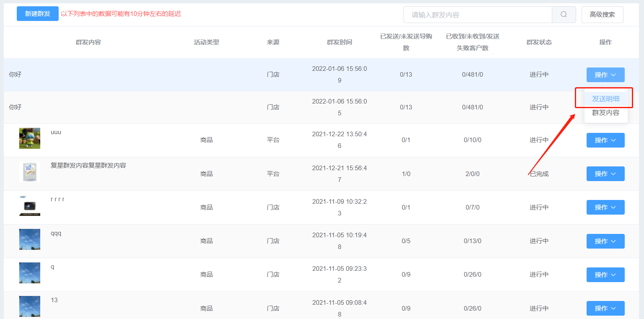The width and height of the screenshot is (644, 319).
Task: Select 发送明细 in the dropdown menu
Action: pyautogui.click(x=605, y=99)
